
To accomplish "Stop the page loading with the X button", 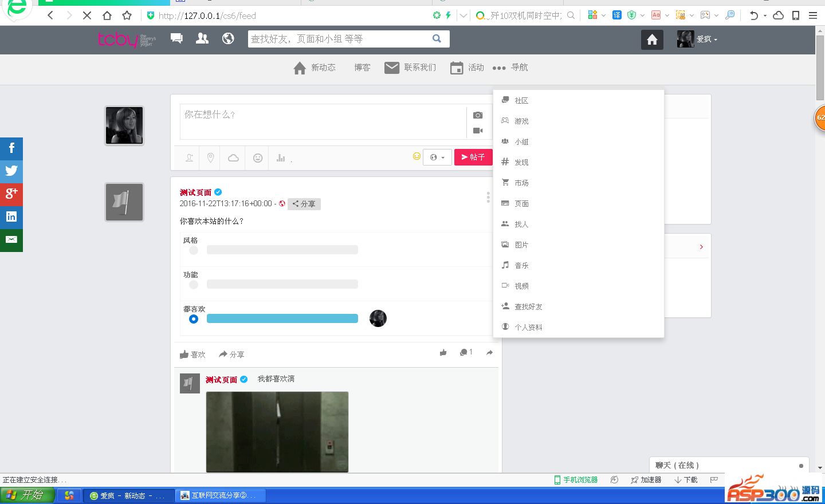I will (x=87, y=15).
